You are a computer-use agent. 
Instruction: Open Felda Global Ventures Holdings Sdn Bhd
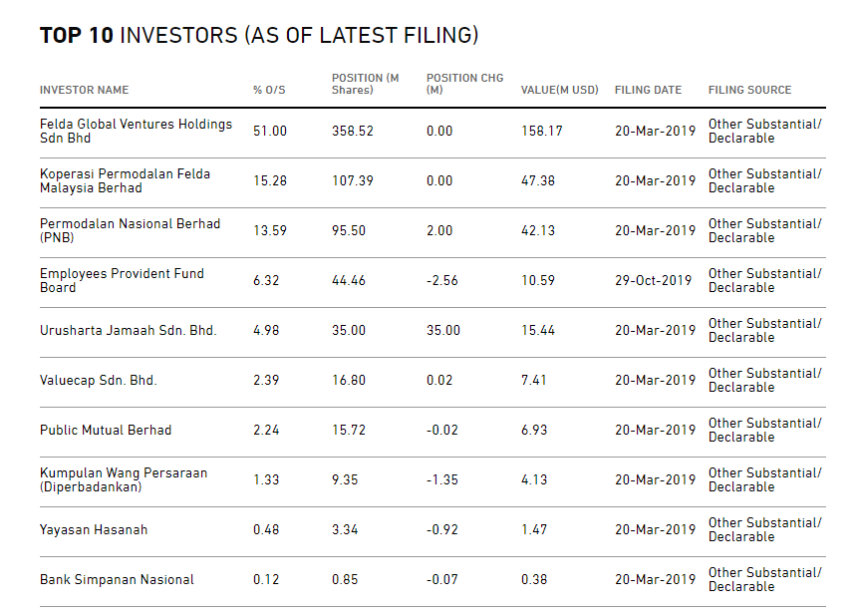click(x=136, y=131)
